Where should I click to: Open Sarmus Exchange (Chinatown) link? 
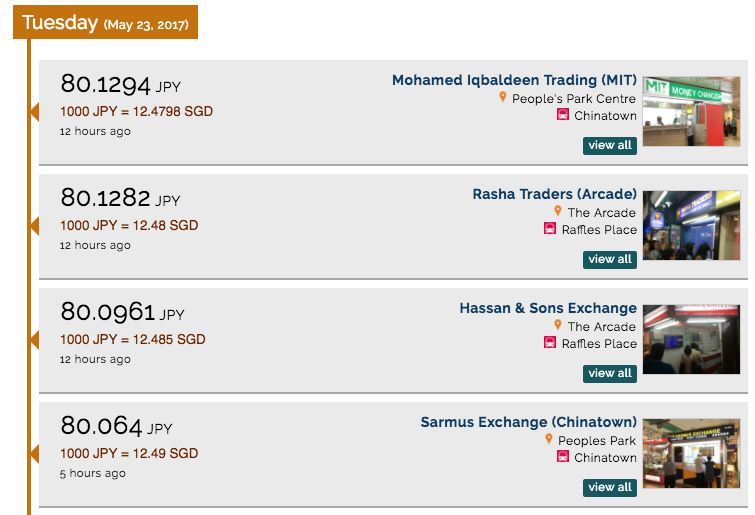click(x=528, y=422)
